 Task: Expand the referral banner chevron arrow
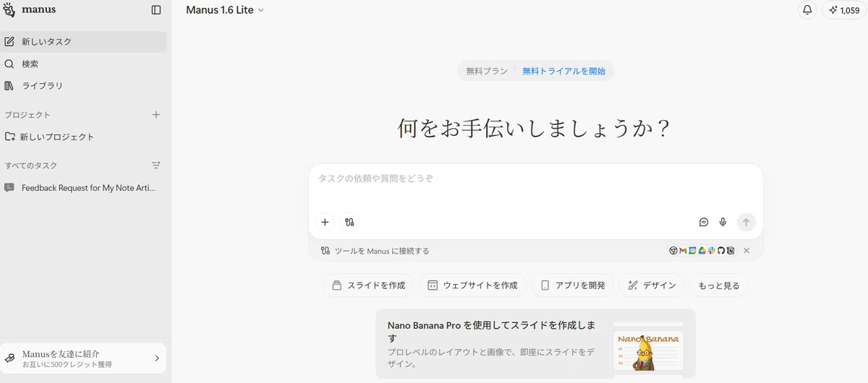click(157, 358)
